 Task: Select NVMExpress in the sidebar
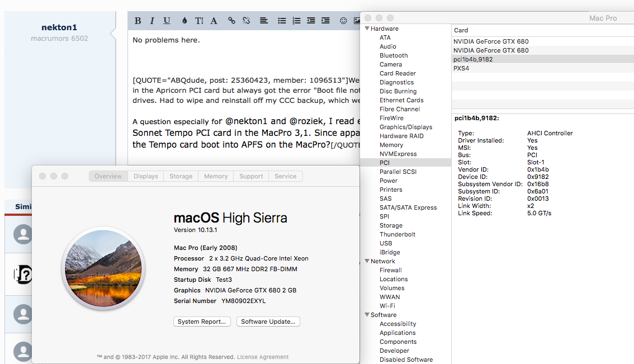pyautogui.click(x=398, y=154)
